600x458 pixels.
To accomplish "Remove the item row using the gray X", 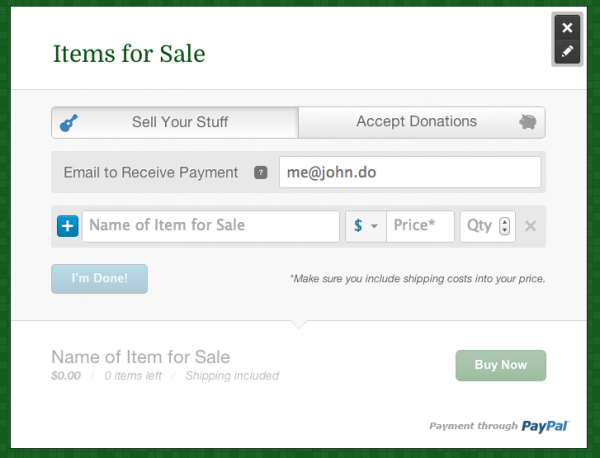I will (530, 226).
